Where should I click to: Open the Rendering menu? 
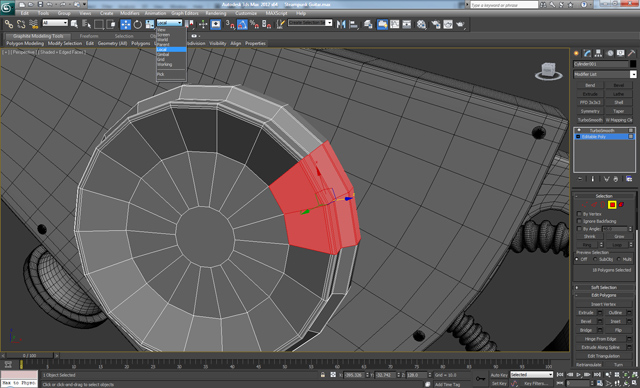tap(216, 13)
